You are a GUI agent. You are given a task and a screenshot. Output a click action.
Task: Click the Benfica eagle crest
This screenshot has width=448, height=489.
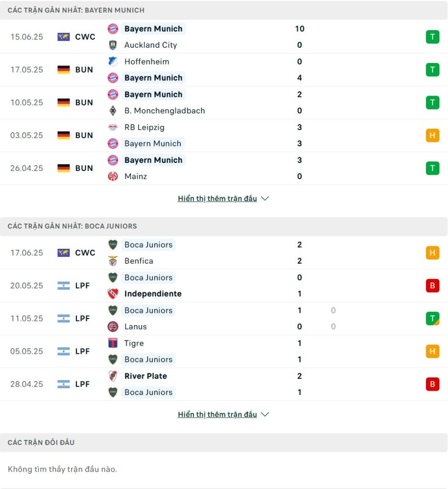(113, 261)
